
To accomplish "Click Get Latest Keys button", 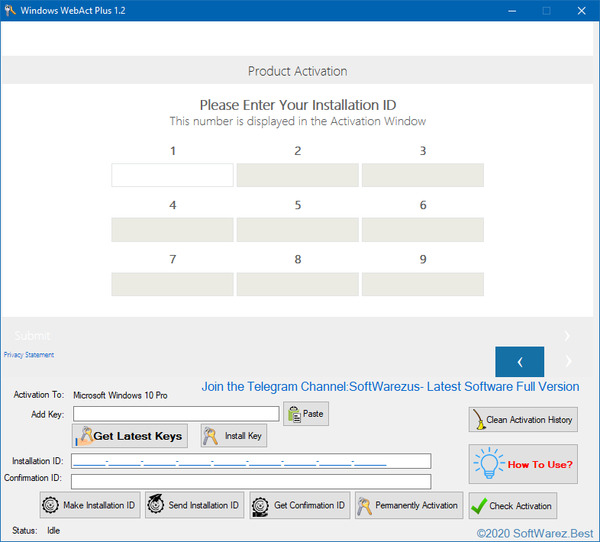I will pos(130,436).
